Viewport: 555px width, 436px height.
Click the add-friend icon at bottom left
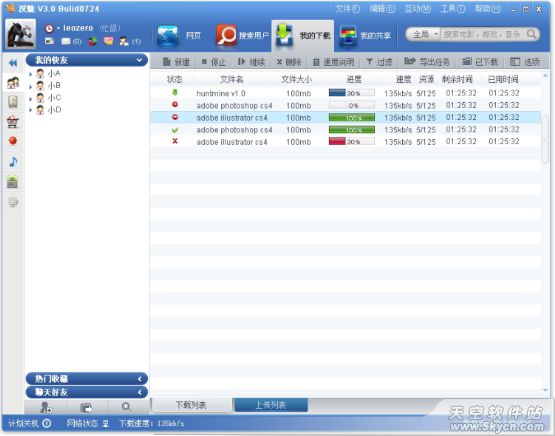(x=45, y=407)
